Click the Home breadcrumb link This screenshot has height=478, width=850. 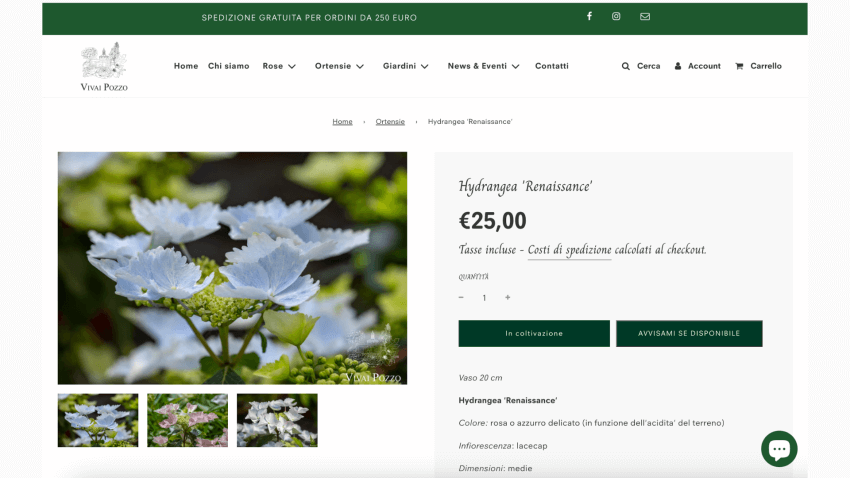tap(342, 121)
